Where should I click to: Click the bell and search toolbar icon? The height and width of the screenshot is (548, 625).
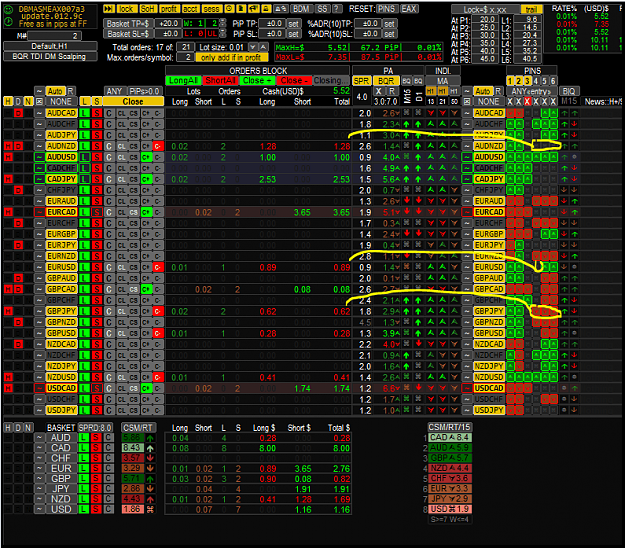pos(281,9)
